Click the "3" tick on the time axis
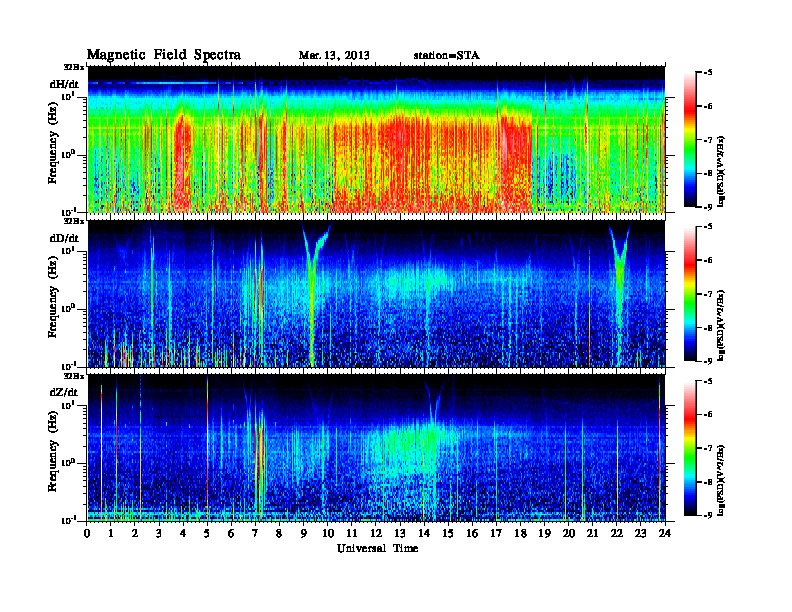Image resolution: width=792 pixels, height=612 pixels. (x=159, y=533)
